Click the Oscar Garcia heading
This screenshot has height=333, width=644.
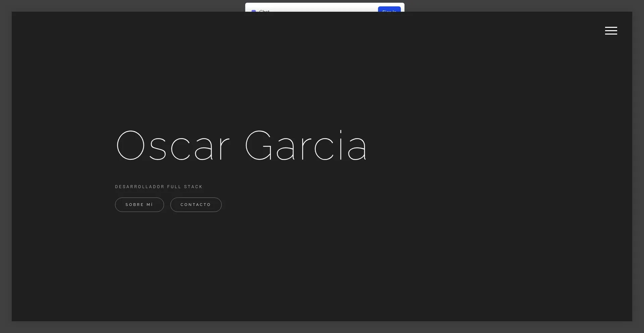point(241,146)
